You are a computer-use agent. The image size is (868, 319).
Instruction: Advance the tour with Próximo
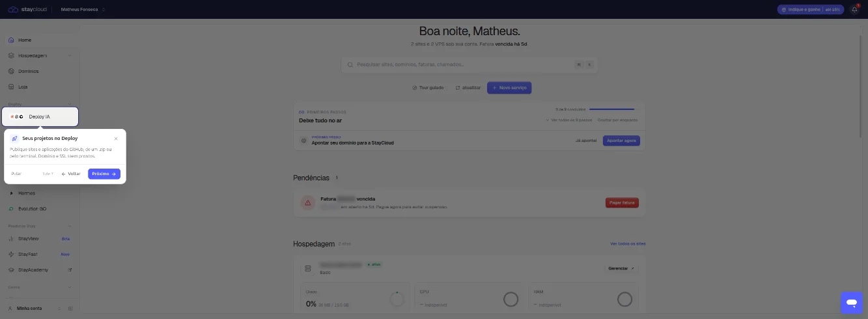click(x=104, y=174)
